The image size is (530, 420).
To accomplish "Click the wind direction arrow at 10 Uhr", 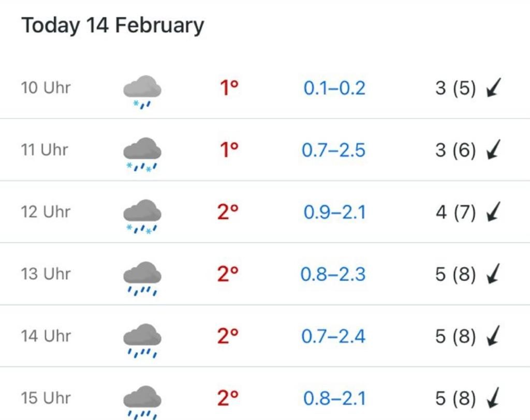I will click(x=493, y=87).
